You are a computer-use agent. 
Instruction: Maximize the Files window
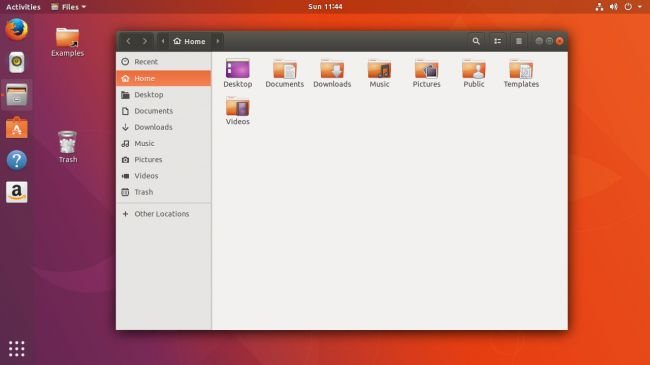[549, 41]
